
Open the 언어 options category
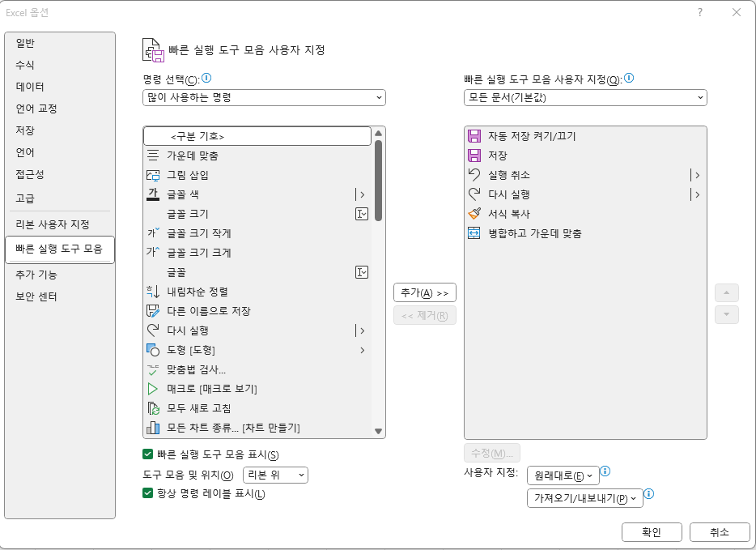coord(60,152)
